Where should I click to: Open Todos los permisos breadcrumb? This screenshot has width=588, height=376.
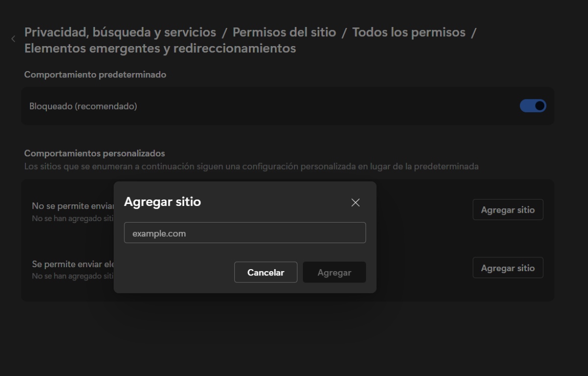(x=409, y=32)
